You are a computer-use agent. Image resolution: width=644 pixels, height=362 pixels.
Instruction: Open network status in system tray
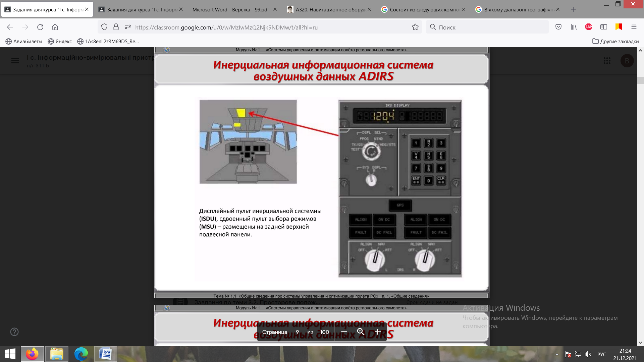pos(578,354)
